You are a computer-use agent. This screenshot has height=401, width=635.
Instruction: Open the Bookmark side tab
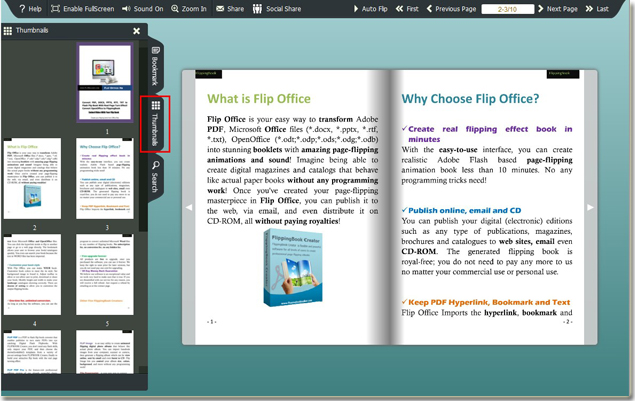click(x=156, y=66)
